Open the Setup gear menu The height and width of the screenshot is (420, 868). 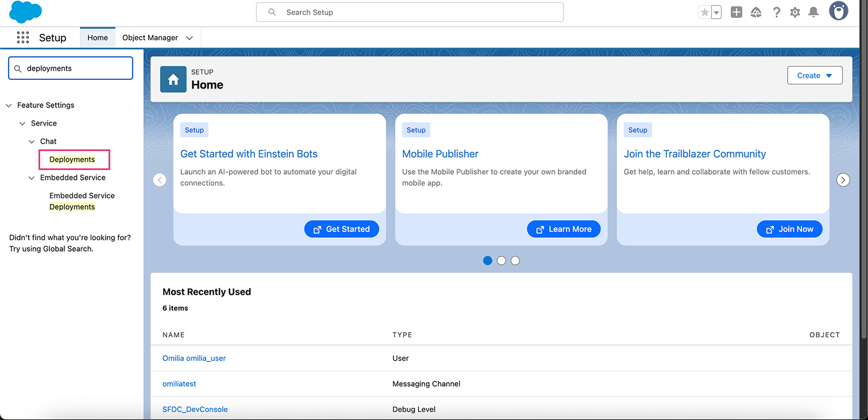point(795,12)
